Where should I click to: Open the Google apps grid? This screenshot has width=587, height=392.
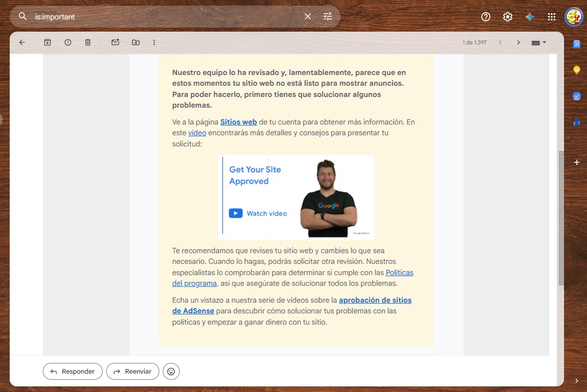551,17
